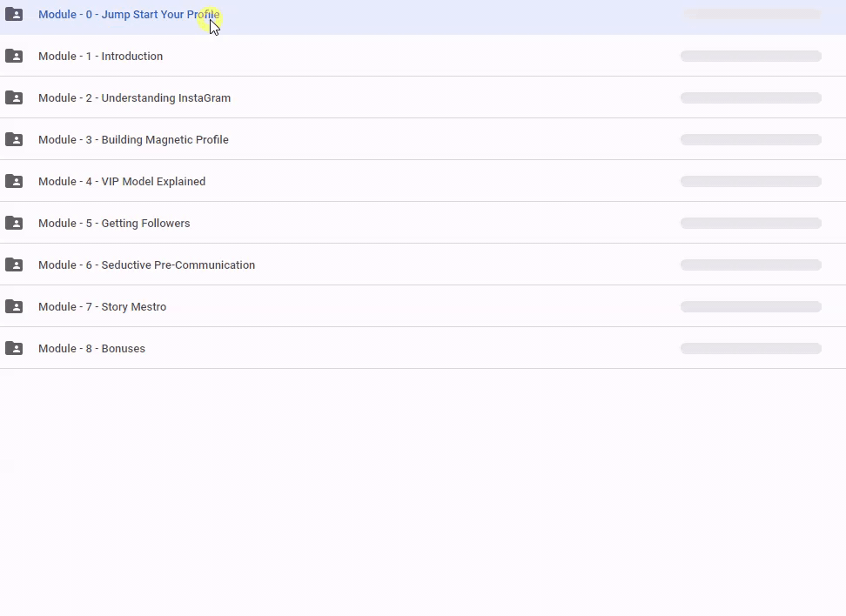Image resolution: width=846 pixels, height=616 pixels.
Task: Choose the 'Module - 5 - Getting Followers' name
Action: pos(114,224)
